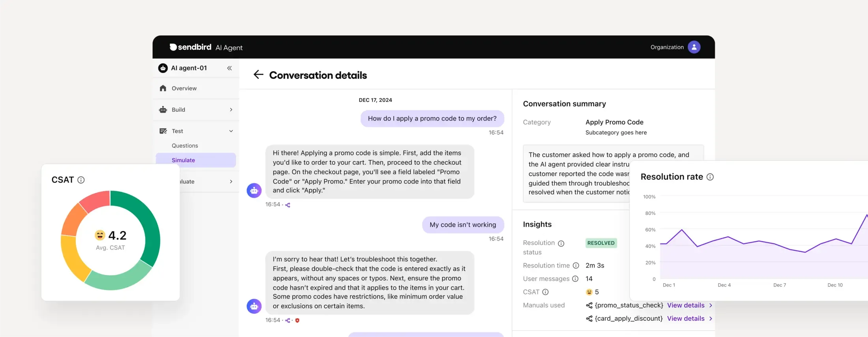
Task: Expand the Evaluate section chevron
Action: point(231,182)
